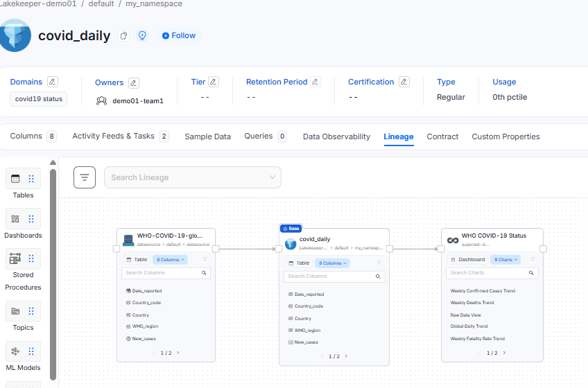
Task: Toggle 8 Columns on covid_daily node
Action: (x=332, y=263)
